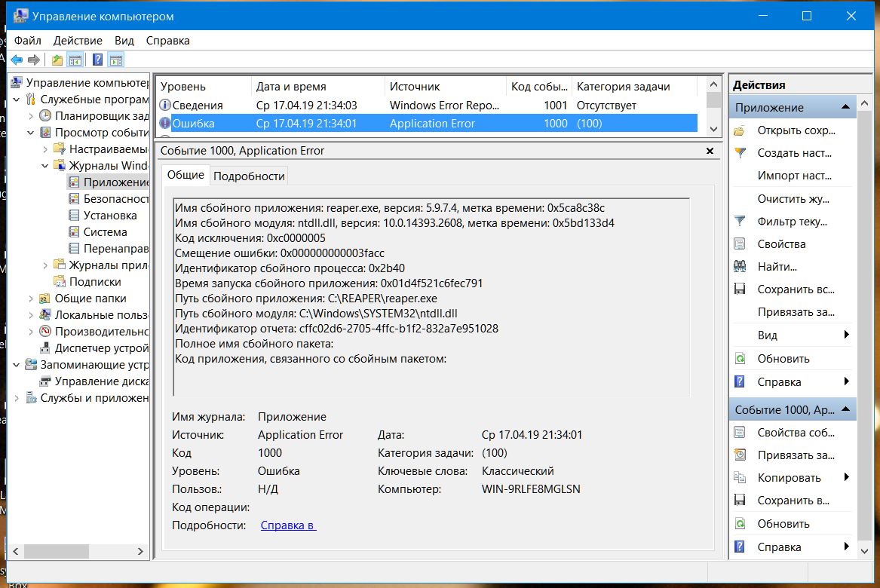Viewport: 880px width, 588px height.
Task: Click the Фильтр теку... funnel icon
Action: pyautogui.click(x=740, y=222)
